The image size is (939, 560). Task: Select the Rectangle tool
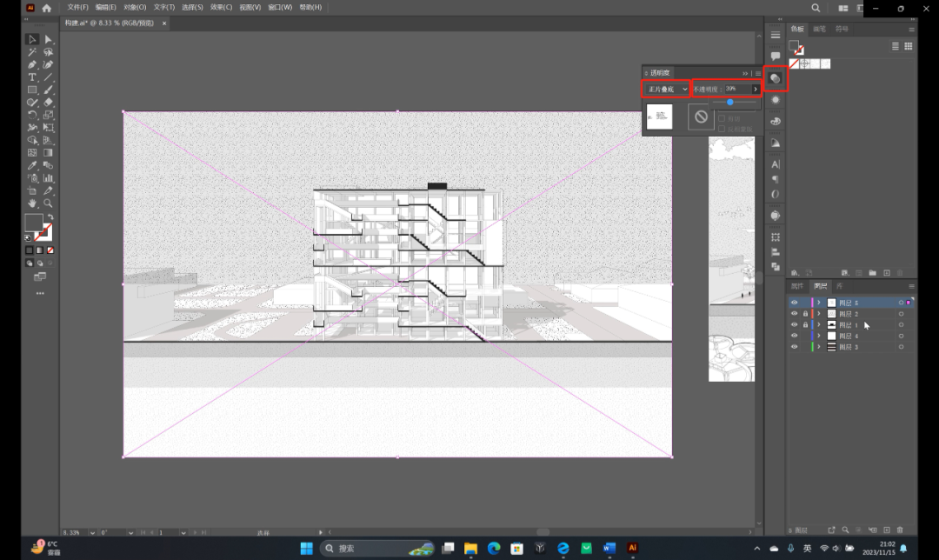point(32,90)
